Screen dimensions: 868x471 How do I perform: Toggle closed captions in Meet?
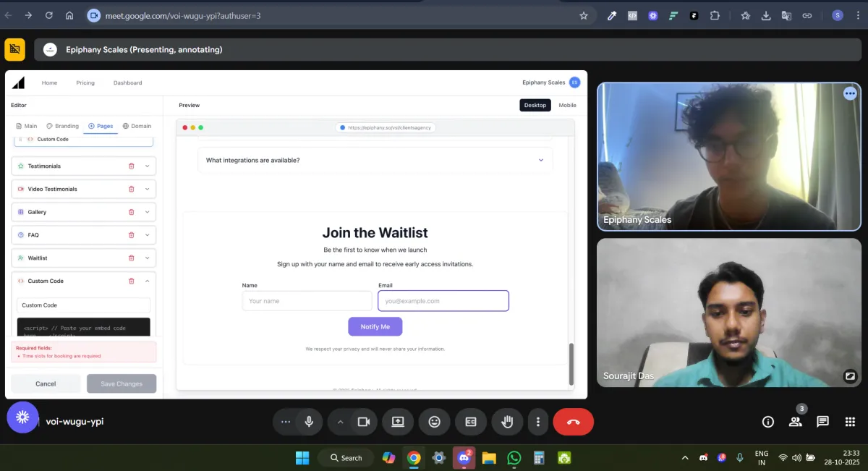(471, 422)
